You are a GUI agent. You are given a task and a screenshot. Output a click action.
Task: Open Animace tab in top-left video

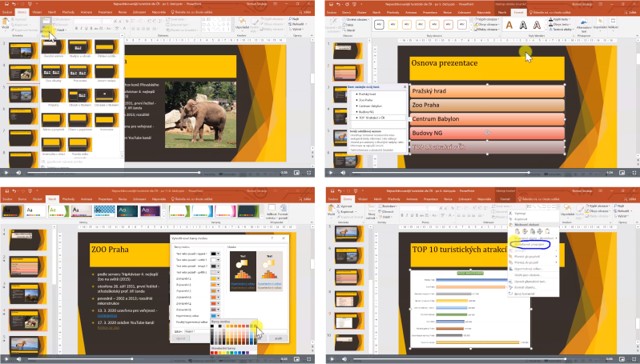click(x=87, y=12)
